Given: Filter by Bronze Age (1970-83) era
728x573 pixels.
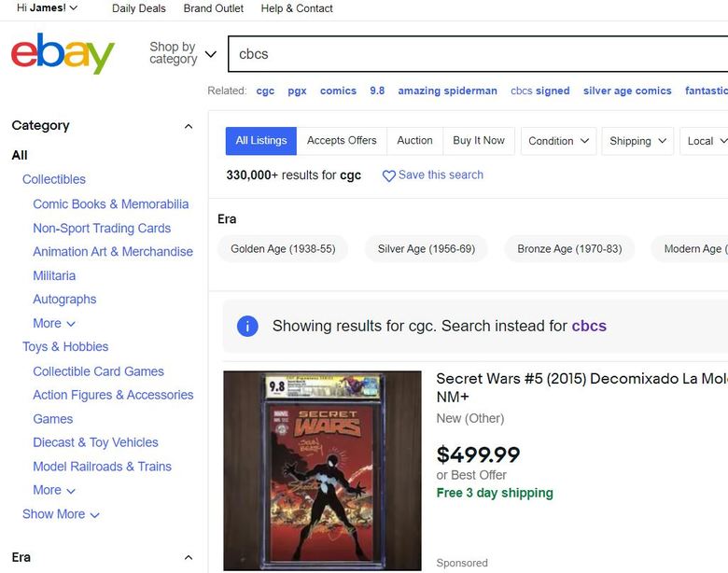Looking at the screenshot, I should pyautogui.click(x=569, y=249).
